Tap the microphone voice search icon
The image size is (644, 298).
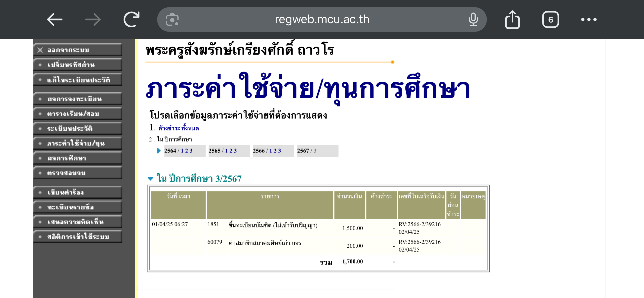(473, 19)
